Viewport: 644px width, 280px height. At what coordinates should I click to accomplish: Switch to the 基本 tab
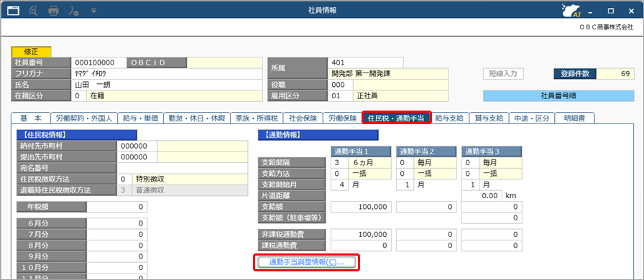click(31, 118)
